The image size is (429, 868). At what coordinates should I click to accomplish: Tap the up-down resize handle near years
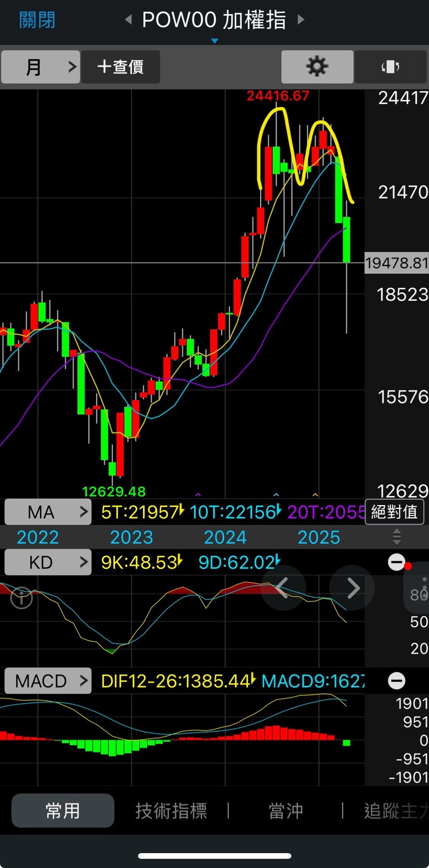click(x=397, y=537)
